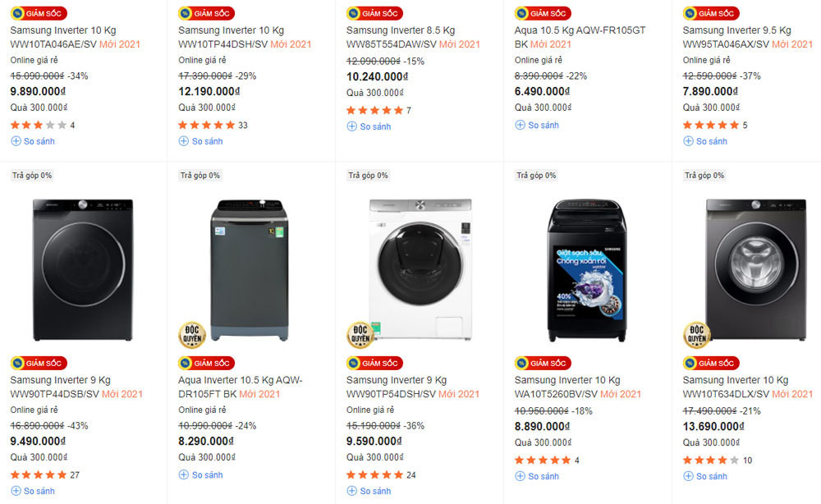Open Aqua Inverter 10.5 Kg AQW-DR105FT image
This screenshot has height=504, width=821.
coord(250,269)
